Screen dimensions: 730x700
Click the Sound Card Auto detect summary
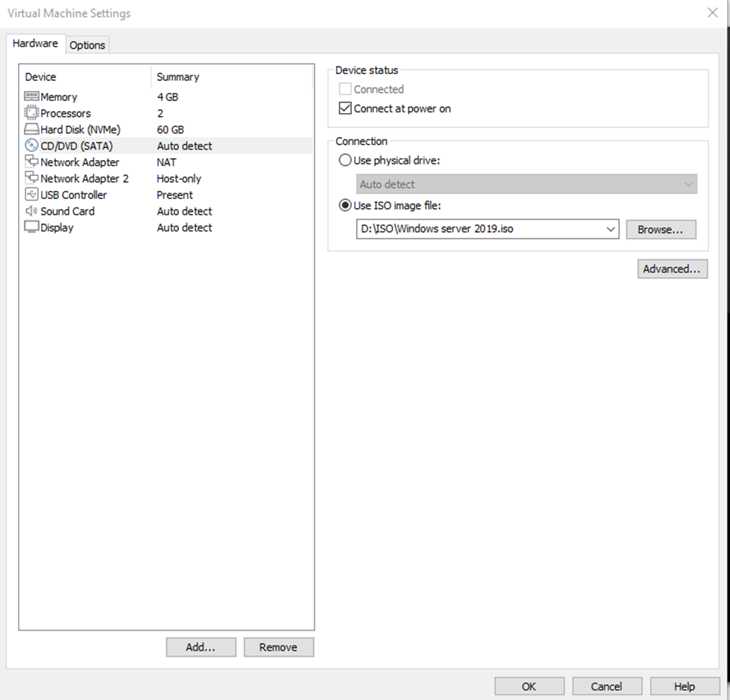[184, 211]
